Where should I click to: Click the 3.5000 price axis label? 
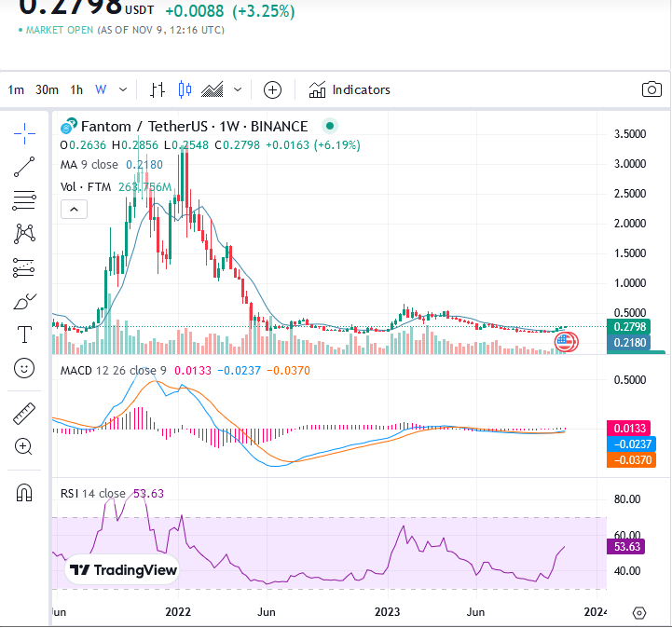coord(629,134)
